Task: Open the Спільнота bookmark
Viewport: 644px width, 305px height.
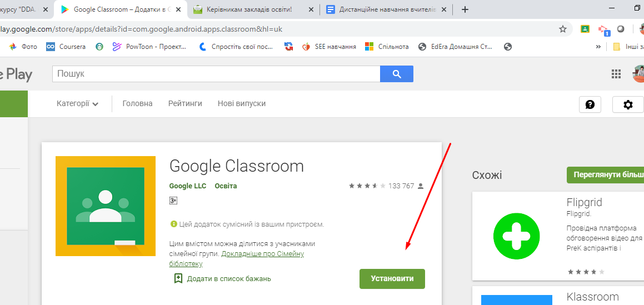Action: tap(387, 47)
